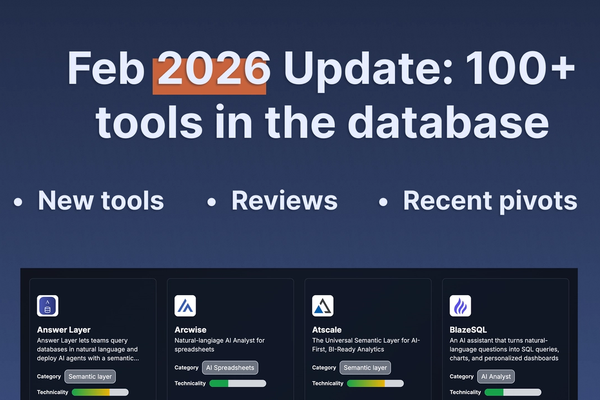The width and height of the screenshot is (600, 400).
Task: Click the 'Recent pivots' bullet text
Action: (x=490, y=200)
